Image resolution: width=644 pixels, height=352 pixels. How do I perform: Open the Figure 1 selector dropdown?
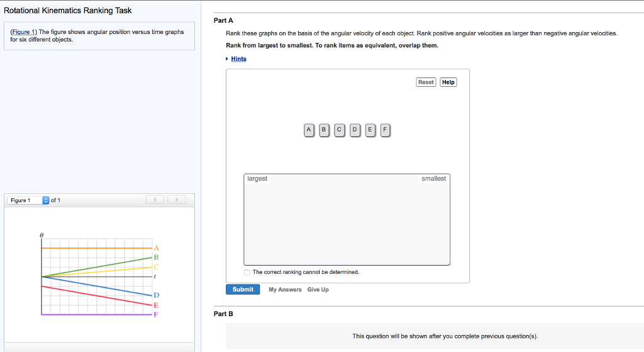(45, 200)
